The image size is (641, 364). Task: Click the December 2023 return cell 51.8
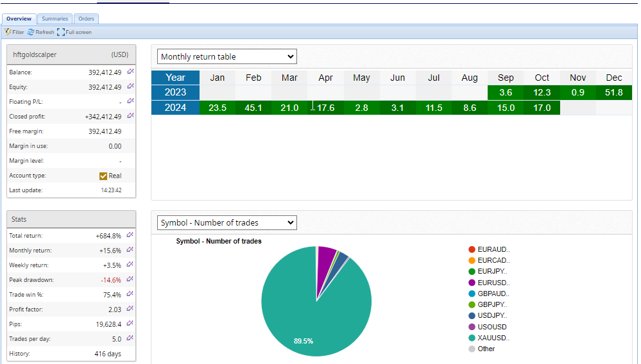[613, 93]
